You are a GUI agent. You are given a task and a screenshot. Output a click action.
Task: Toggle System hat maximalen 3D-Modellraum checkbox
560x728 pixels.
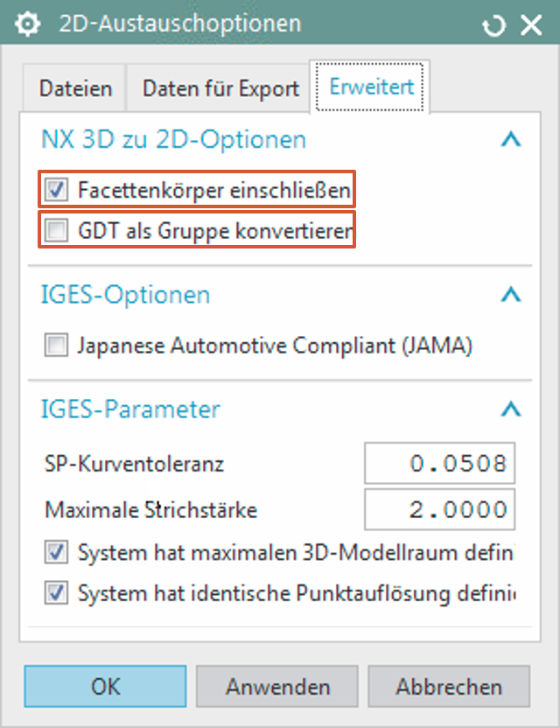coord(57,553)
